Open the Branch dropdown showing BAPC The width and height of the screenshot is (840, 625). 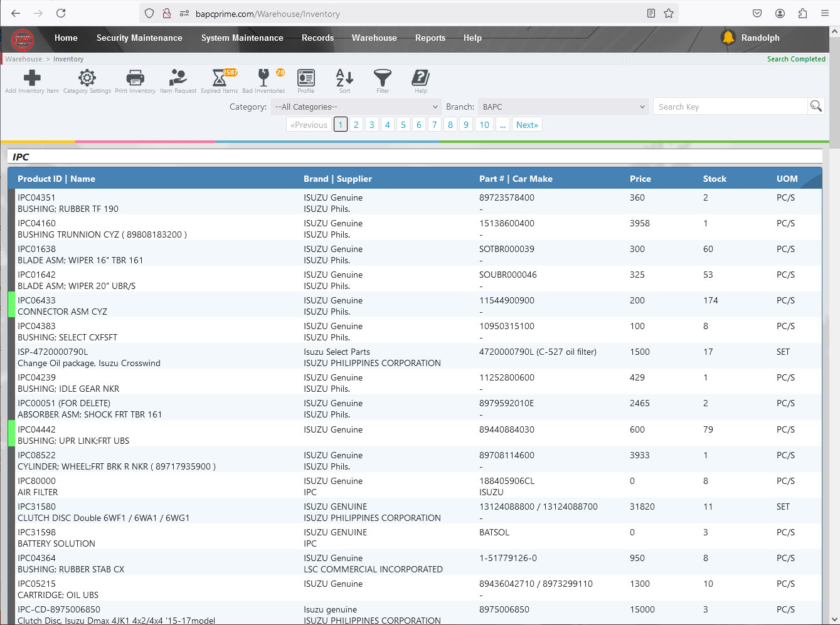pos(563,107)
